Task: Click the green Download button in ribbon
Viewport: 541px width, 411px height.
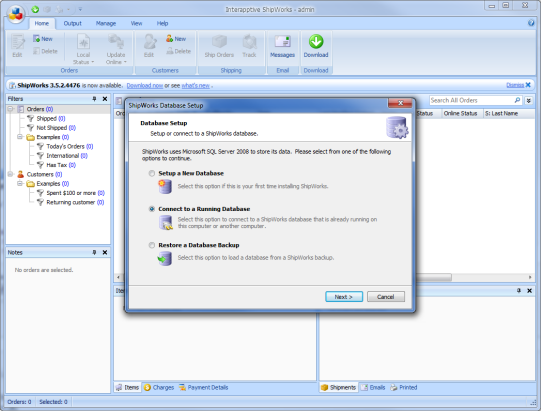Action: (x=316, y=46)
